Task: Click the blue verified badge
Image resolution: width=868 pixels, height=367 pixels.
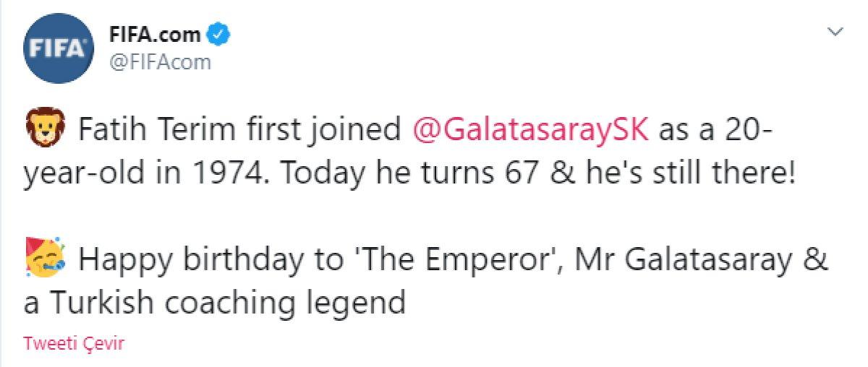Action: 219,33
